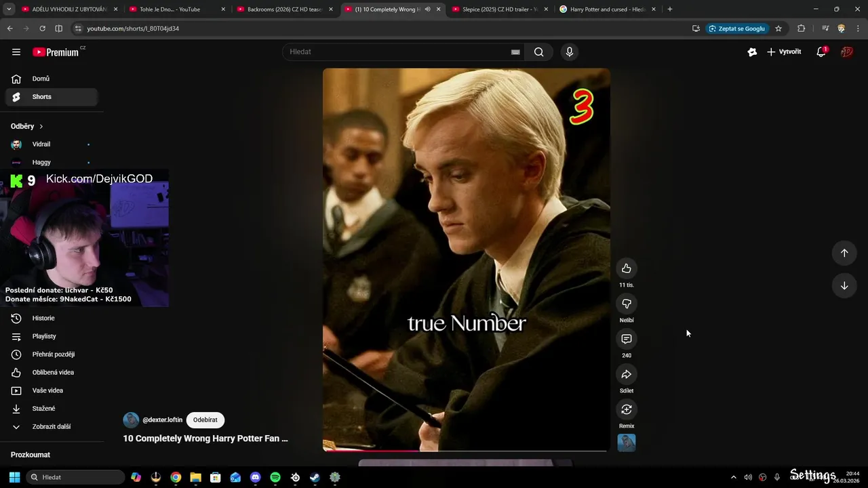868x488 pixels.
Task: Open comments for the short
Action: [x=627, y=339]
